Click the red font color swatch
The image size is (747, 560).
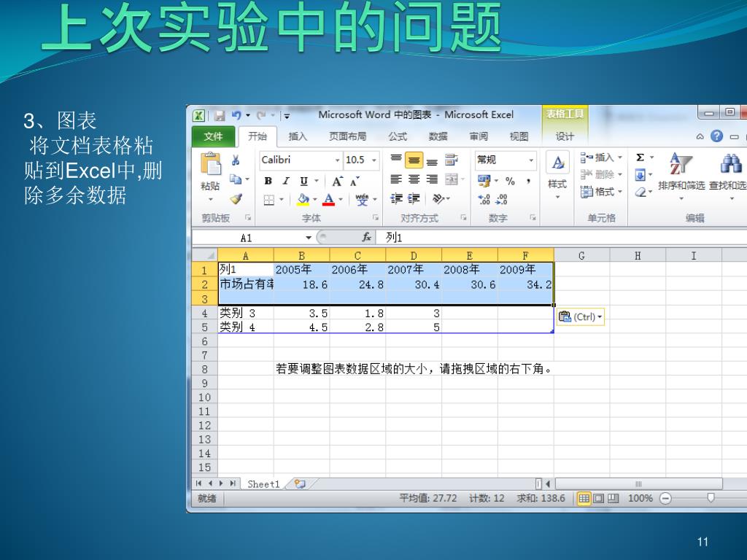point(329,199)
